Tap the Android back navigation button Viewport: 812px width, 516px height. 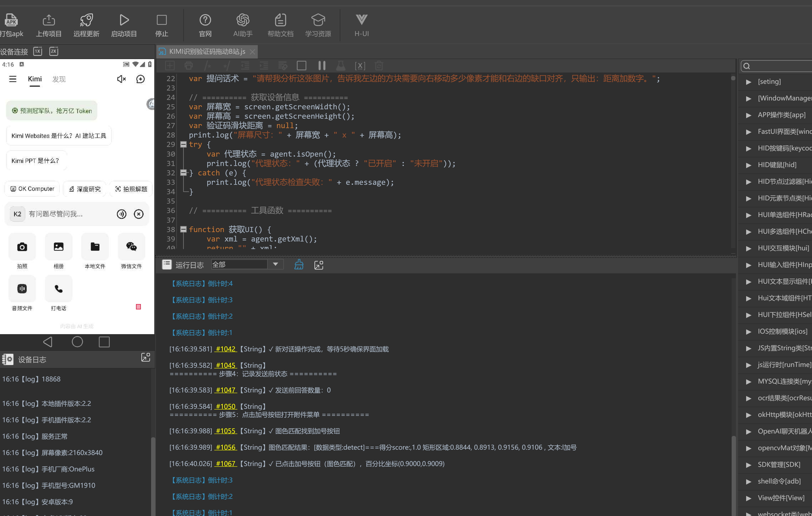pos(48,342)
